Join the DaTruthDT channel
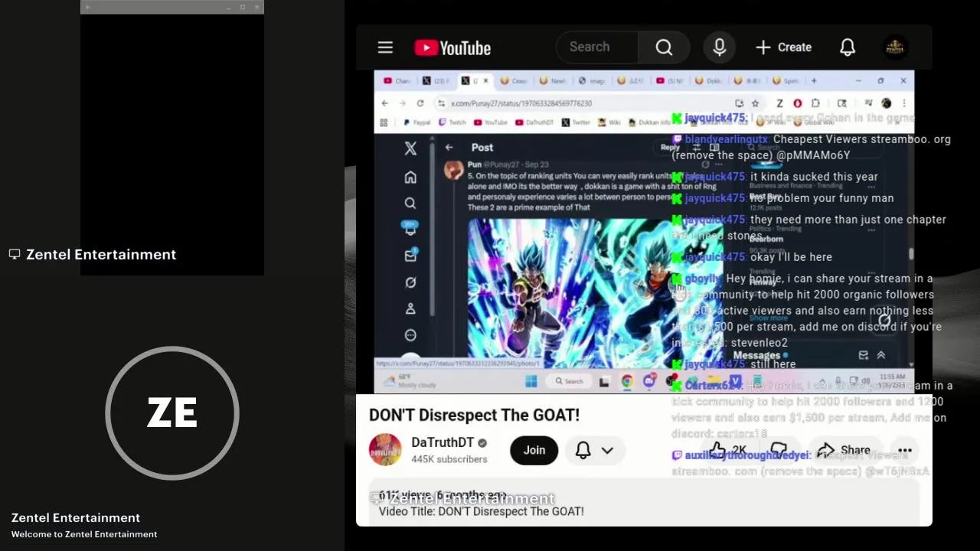 click(534, 450)
